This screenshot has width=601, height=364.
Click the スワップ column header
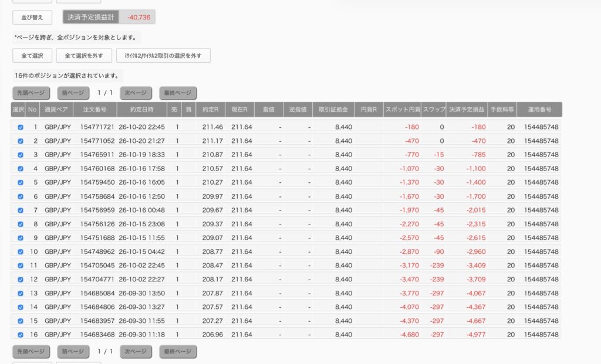click(434, 110)
